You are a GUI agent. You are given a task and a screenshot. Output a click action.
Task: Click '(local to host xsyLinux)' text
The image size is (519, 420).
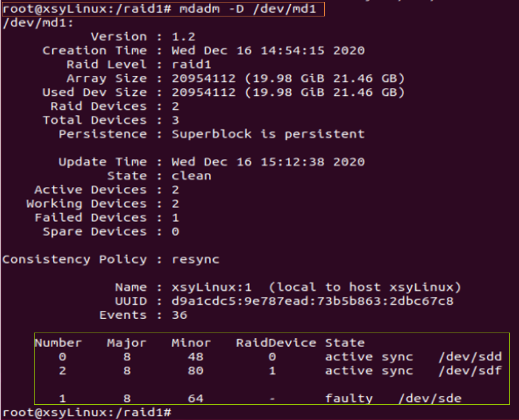click(365, 287)
